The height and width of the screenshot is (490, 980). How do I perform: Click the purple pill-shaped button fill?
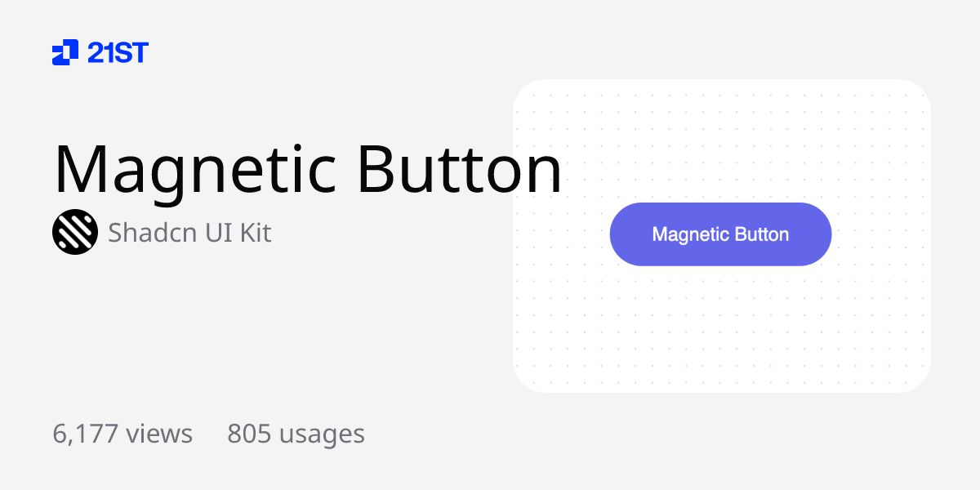click(x=720, y=234)
